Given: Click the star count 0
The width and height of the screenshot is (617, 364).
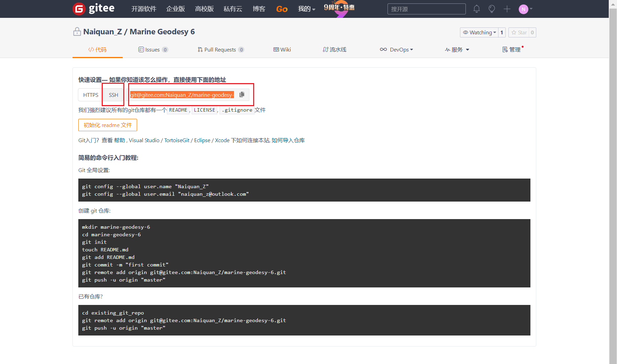Looking at the screenshot, I should point(532,32).
